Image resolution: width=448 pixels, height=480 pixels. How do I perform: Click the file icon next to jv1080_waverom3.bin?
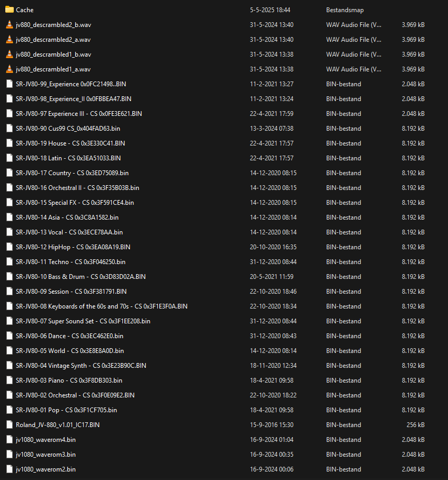click(10, 455)
